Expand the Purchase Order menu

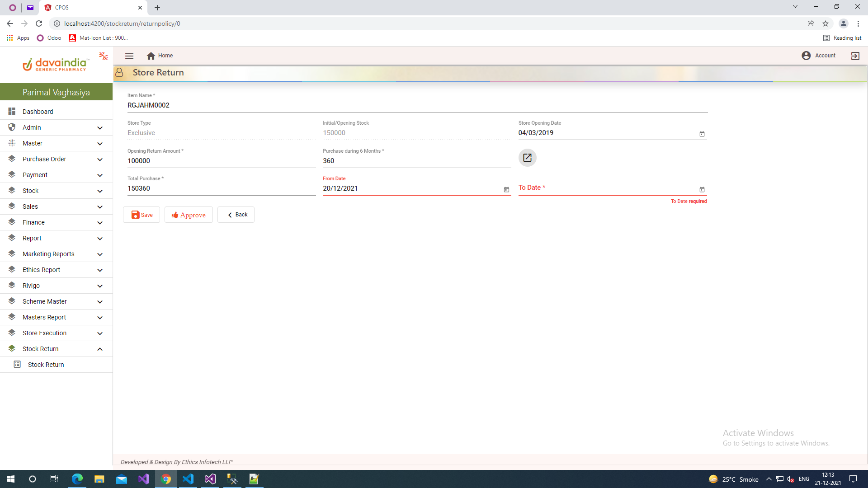pos(56,159)
